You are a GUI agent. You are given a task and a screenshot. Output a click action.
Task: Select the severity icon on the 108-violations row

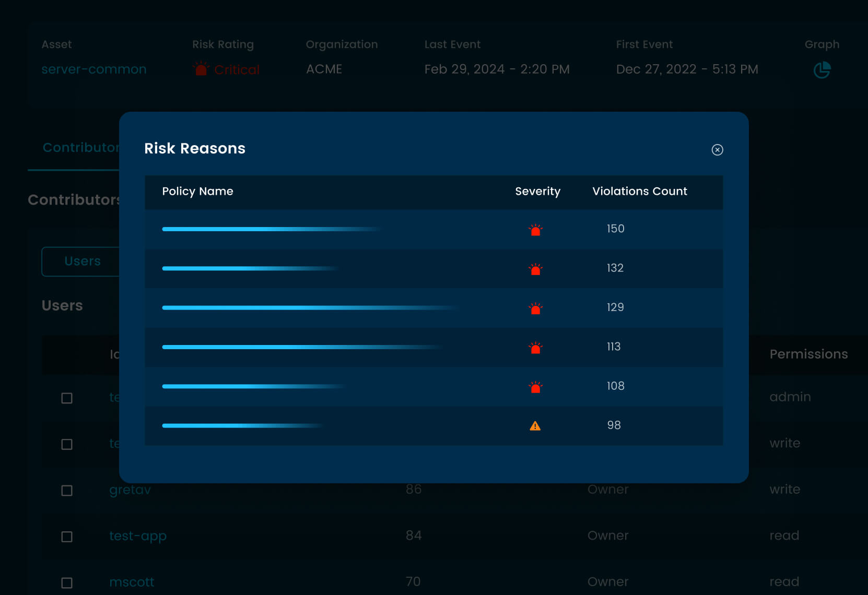point(535,386)
